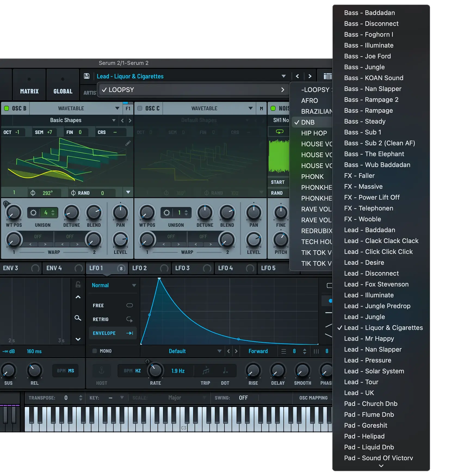Enable dotted timing with the DOT icon
This screenshot has height=476, width=476.
225,370
